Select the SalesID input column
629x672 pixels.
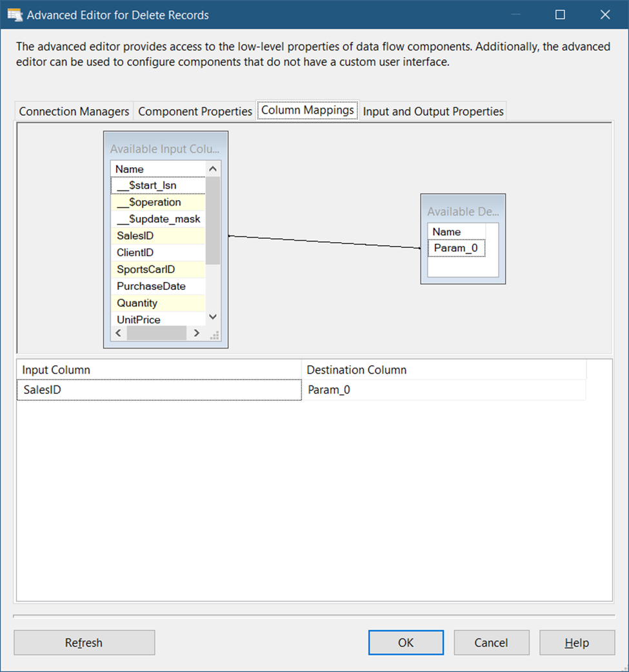(x=135, y=236)
